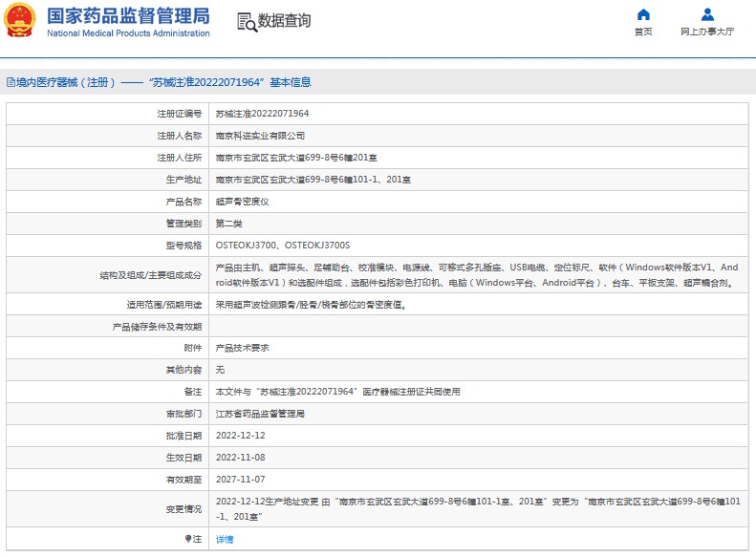Click the lightbulb icon beside 注

(188, 538)
